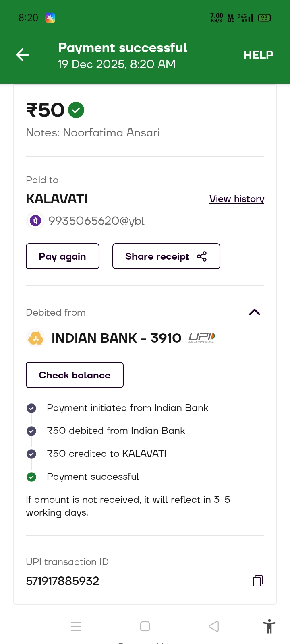Tap the share icon on receipt button
This screenshot has width=290, height=644.
click(x=202, y=256)
